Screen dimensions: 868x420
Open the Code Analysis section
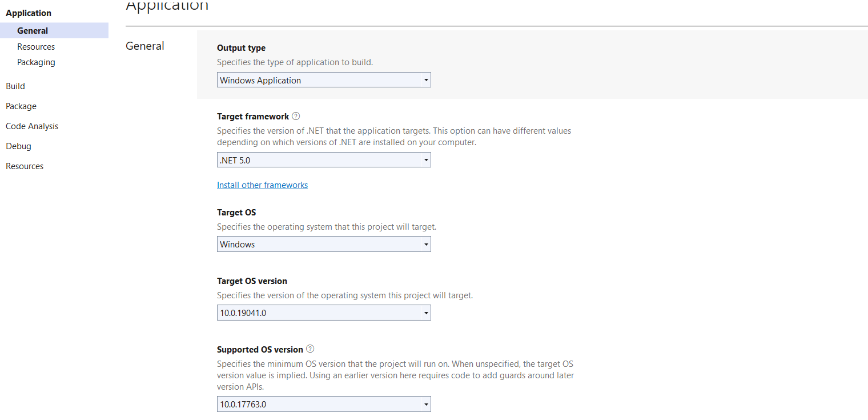click(x=31, y=126)
